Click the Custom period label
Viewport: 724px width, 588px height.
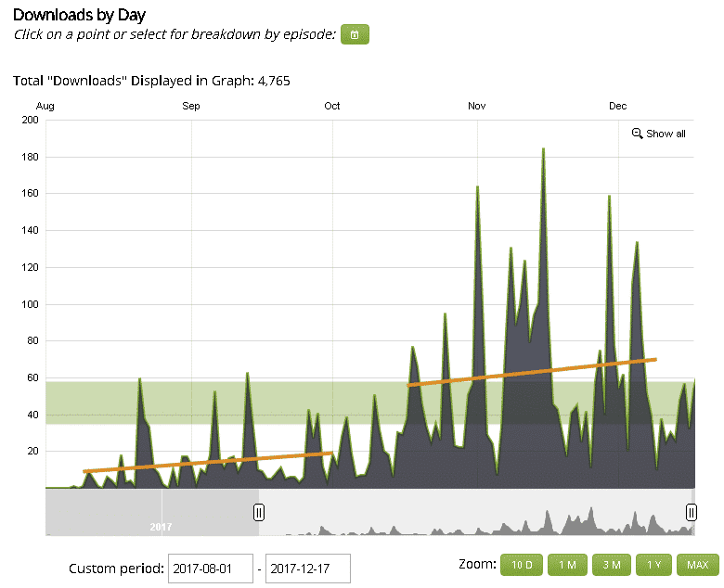[x=116, y=569]
